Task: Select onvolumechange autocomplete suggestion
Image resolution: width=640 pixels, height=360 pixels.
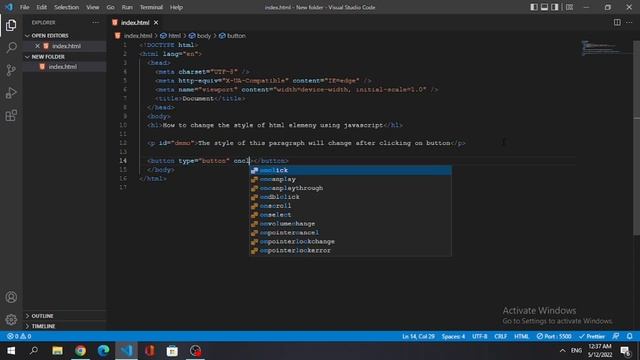Action: [351, 224]
